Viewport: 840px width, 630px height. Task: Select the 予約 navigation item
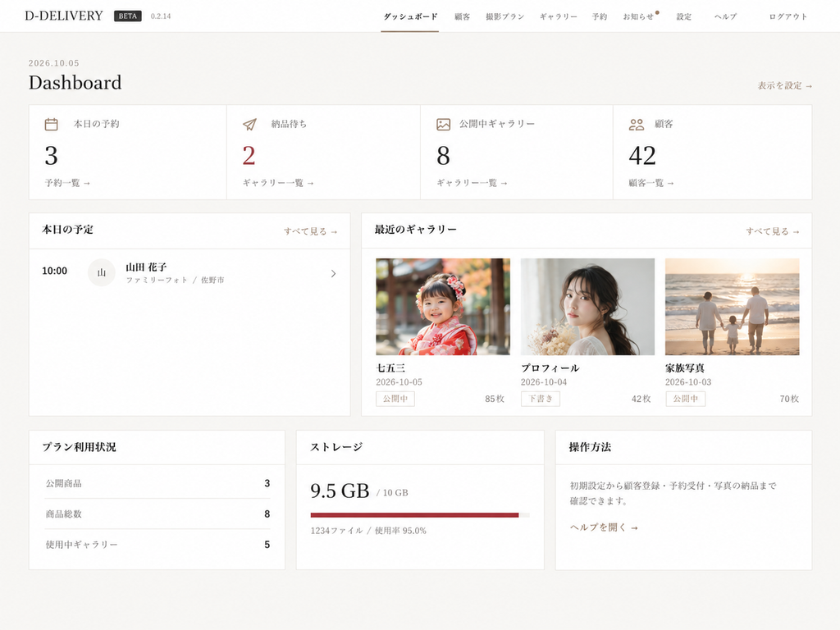click(600, 16)
